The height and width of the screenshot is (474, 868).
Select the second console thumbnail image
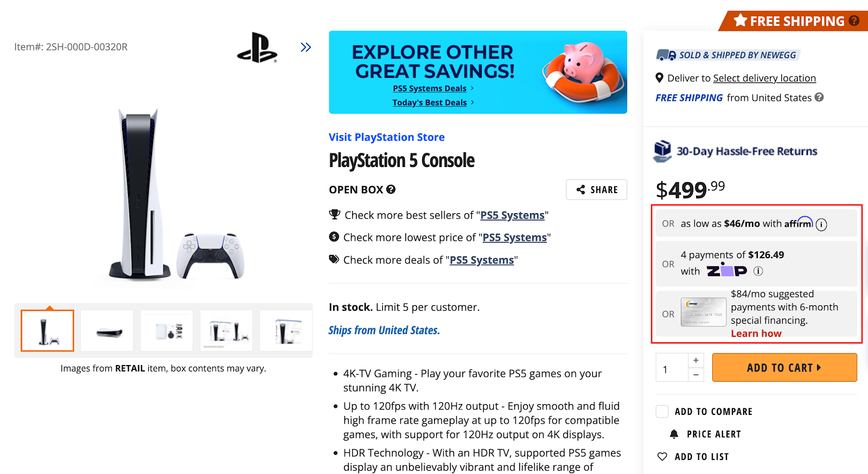click(x=106, y=330)
